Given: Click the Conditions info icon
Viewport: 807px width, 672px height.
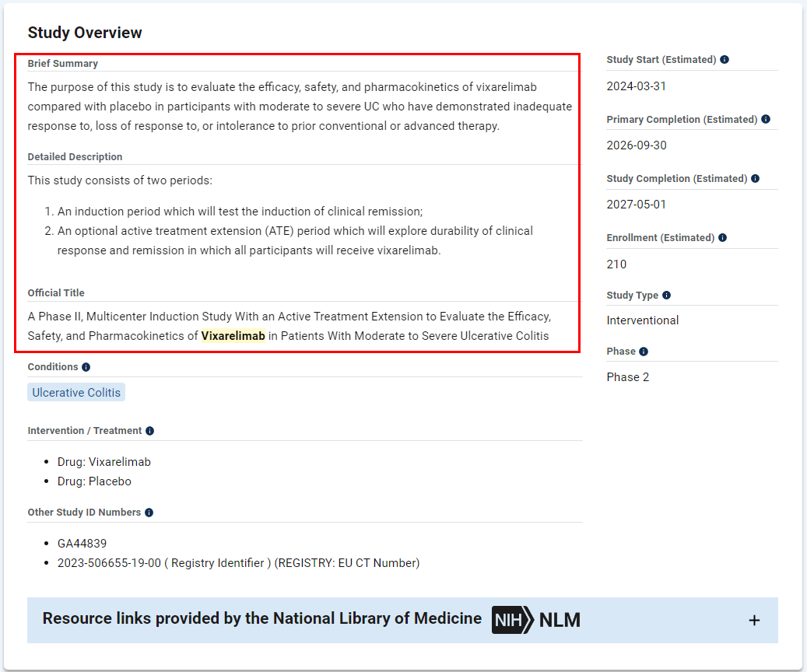Looking at the screenshot, I should [x=86, y=367].
